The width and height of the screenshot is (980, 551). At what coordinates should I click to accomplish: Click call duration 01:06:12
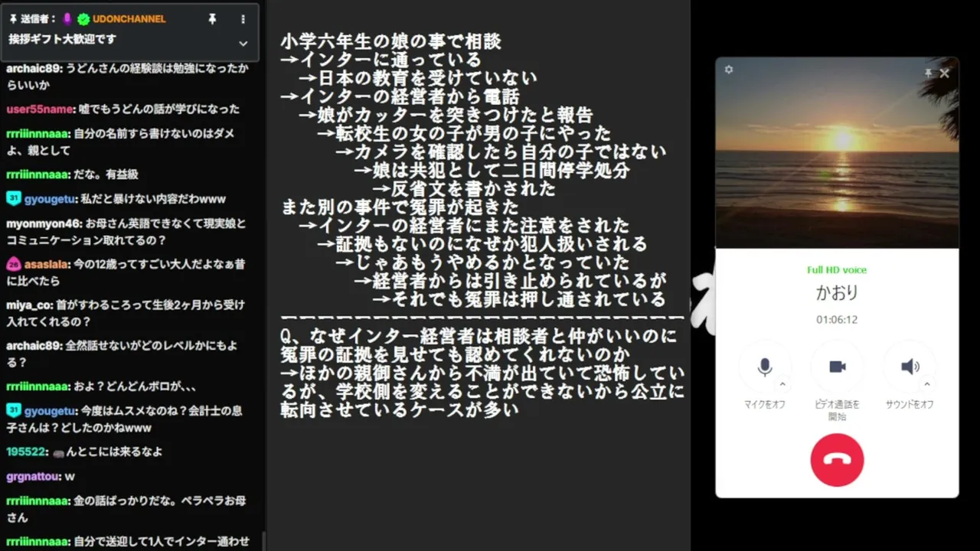click(x=837, y=320)
